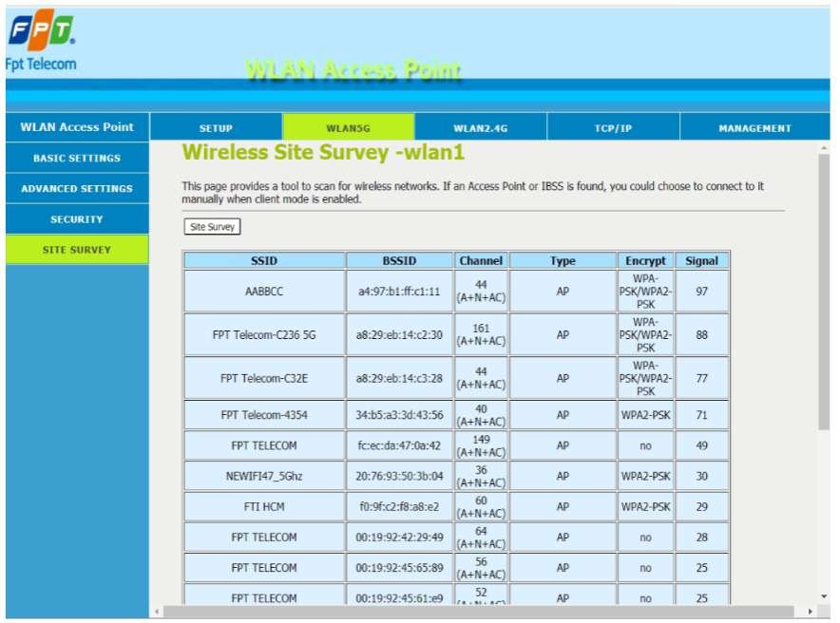Select the FTI HCM SSID
The height and width of the screenshot is (623, 840).
(x=264, y=506)
